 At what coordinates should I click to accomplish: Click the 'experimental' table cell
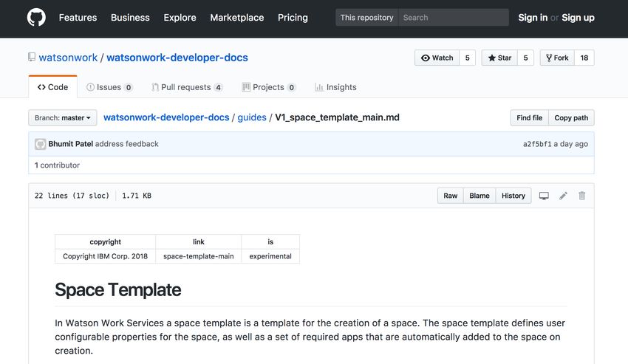270,256
